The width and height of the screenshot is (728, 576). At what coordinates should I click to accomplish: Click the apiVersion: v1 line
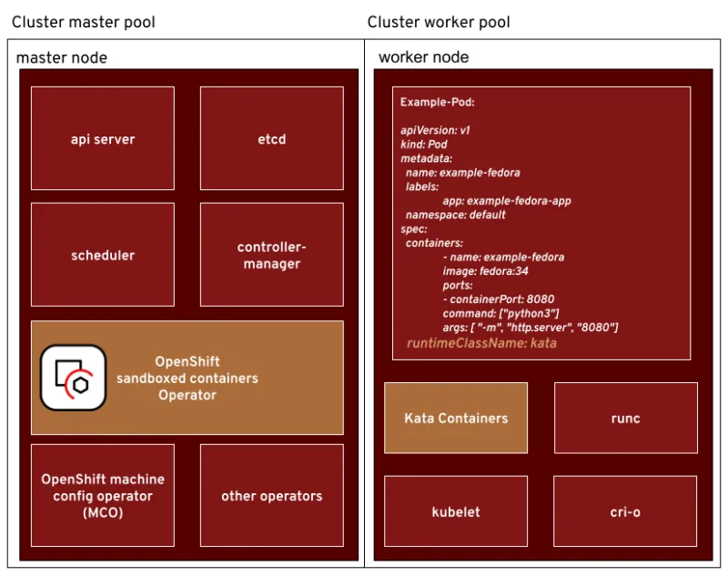436,130
